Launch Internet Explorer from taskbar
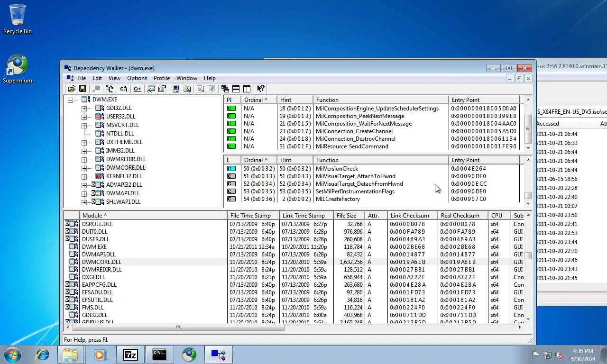 tap(43, 355)
